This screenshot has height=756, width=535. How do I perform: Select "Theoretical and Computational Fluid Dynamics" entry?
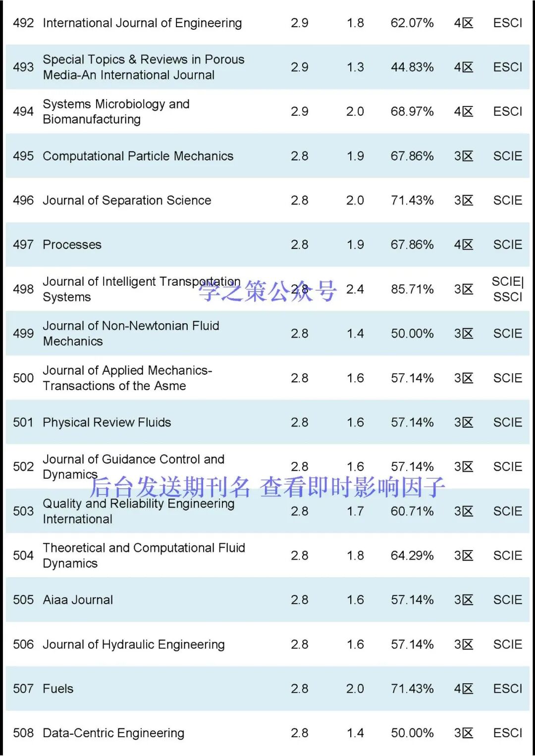tap(144, 555)
